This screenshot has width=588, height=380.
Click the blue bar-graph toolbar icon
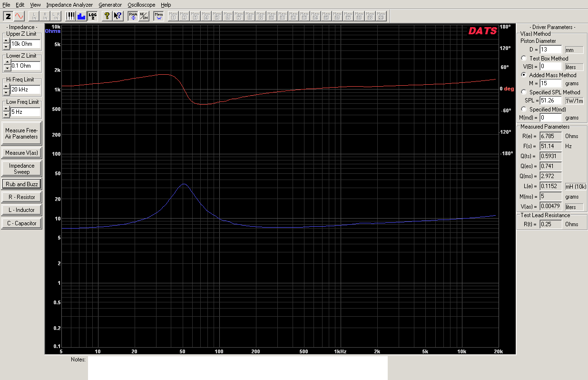click(x=81, y=16)
